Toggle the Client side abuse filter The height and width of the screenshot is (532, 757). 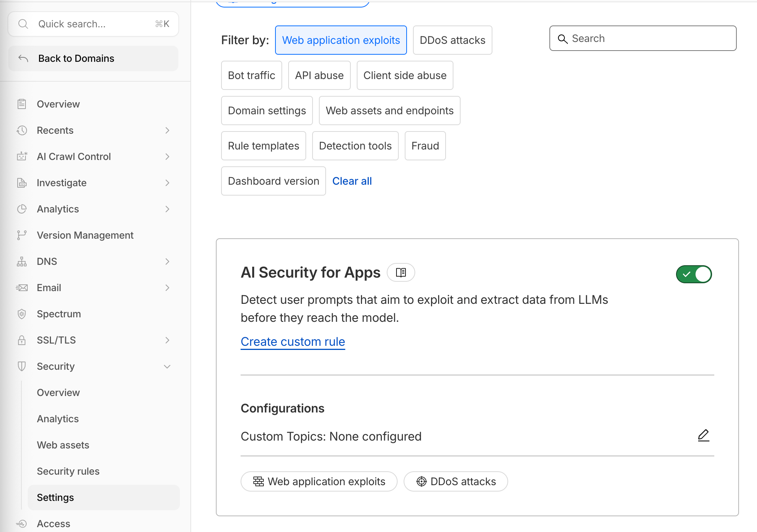pyautogui.click(x=405, y=75)
